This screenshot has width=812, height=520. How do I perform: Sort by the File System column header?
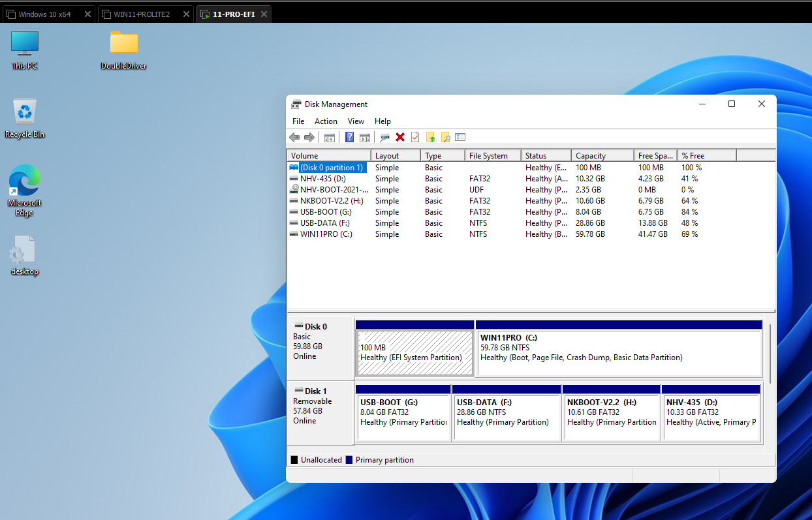pyautogui.click(x=493, y=155)
